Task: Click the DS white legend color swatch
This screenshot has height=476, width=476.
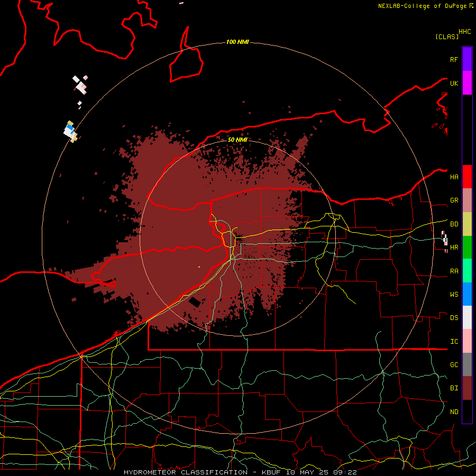Action: [467, 317]
